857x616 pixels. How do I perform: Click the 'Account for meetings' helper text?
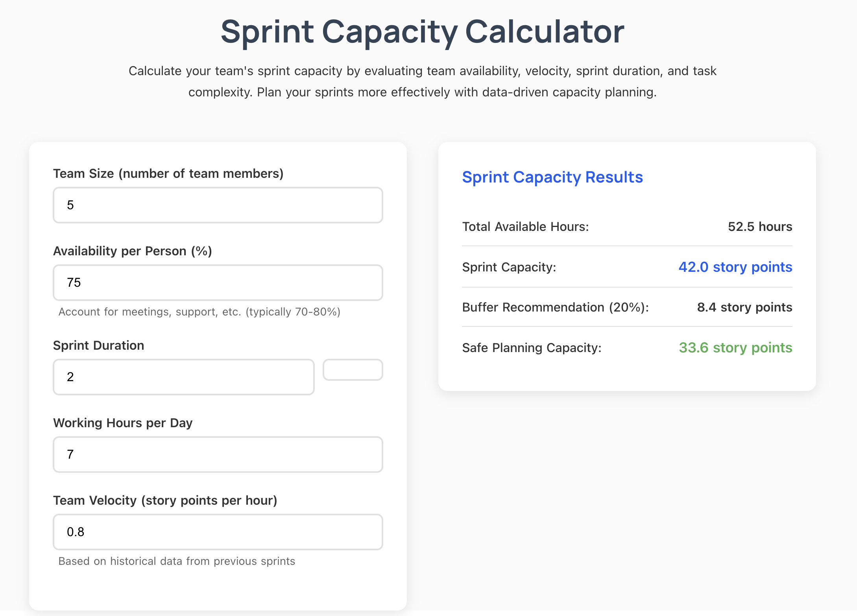199,312
